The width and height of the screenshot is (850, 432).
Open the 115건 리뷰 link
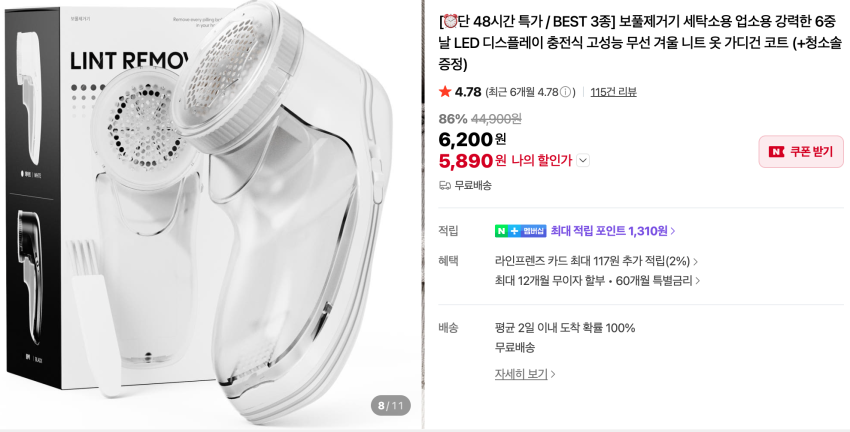pyautogui.click(x=613, y=92)
